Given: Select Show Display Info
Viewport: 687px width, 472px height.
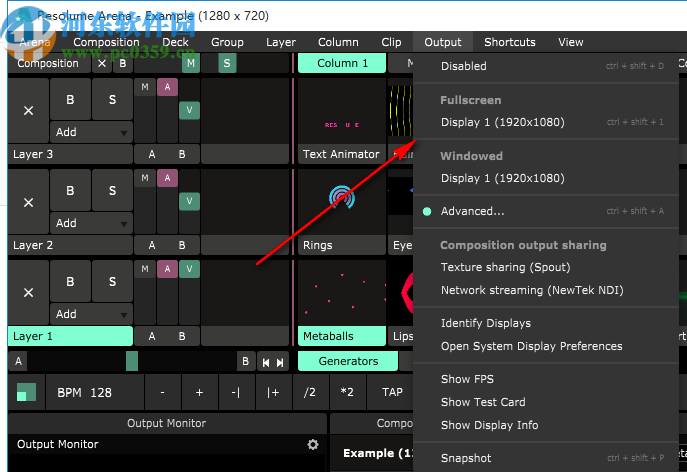Looking at the screenshot, I should pyautogui.click(x=546, y=425).
